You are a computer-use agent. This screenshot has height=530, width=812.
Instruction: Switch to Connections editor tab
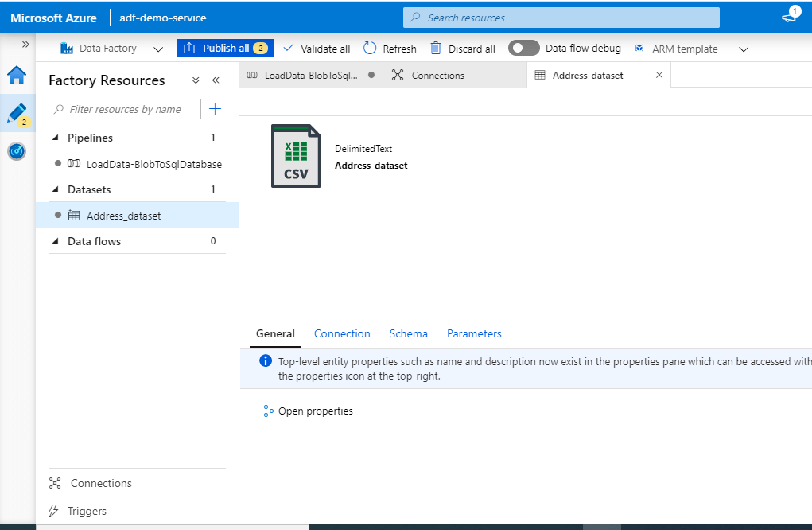coord(455,75)
